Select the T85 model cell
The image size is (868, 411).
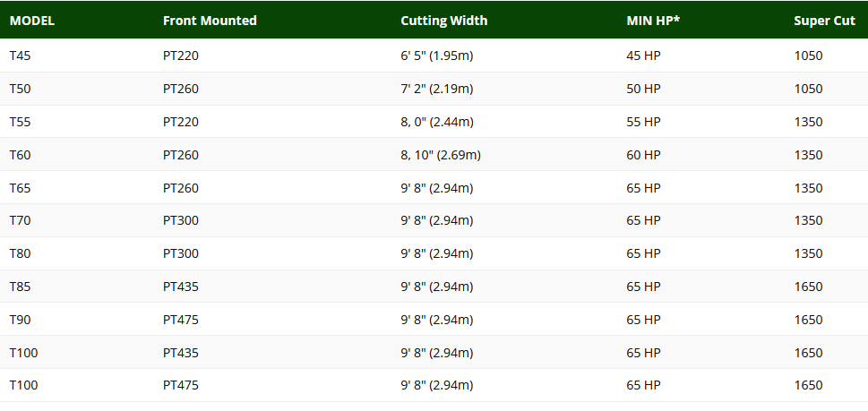pyautogui.click(x=21, y=287)
